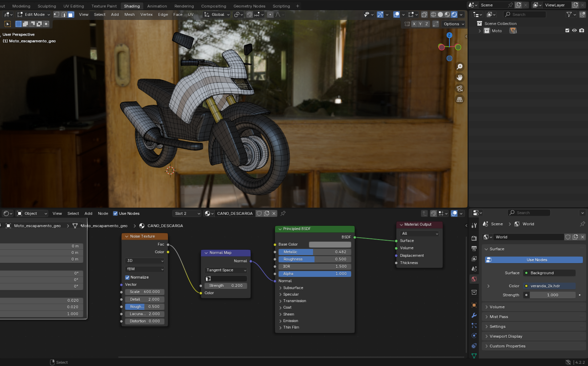The height and width of the screenshot is (366, 588).
Task: Expand the Mist Pass panel
Action: [x=499, y=317]
